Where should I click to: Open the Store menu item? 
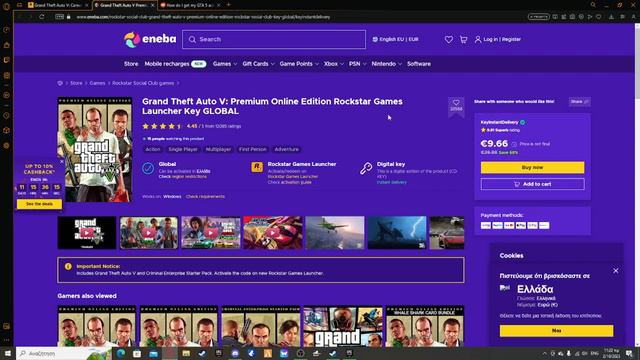tap(131, 64)
